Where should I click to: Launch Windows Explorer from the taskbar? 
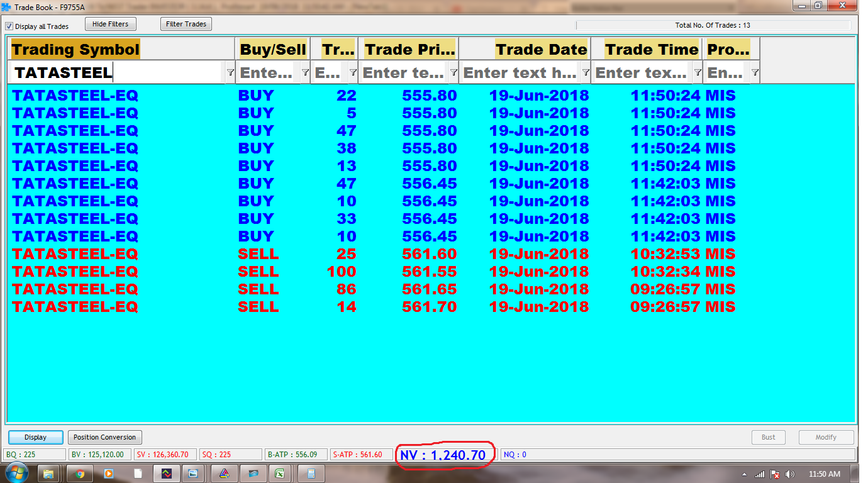[48, 474]
